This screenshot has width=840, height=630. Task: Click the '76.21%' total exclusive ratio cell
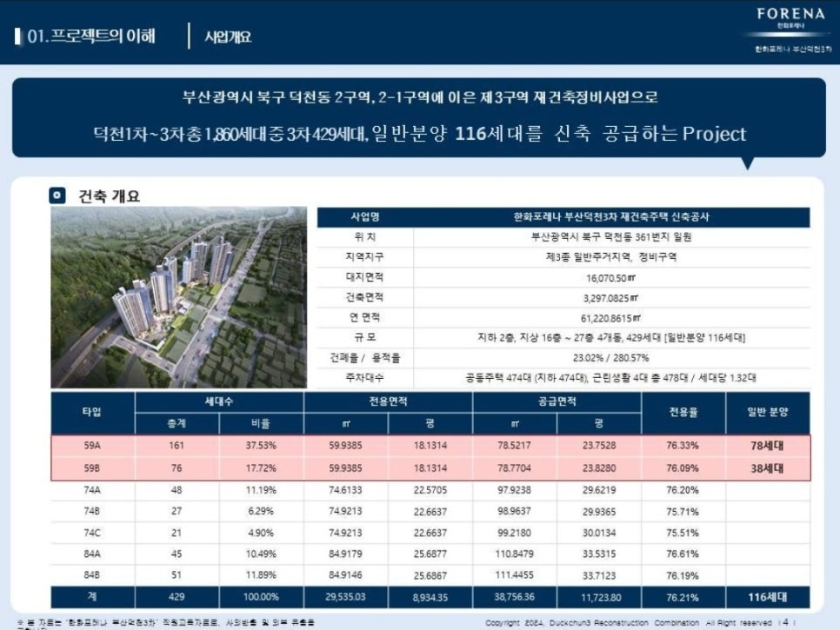click(683, 597)
